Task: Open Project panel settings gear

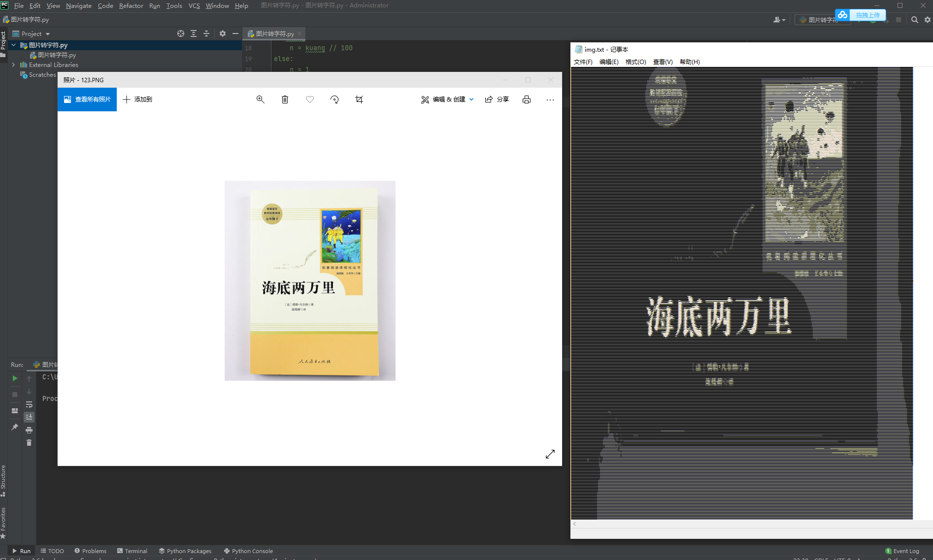Action: [223, 33]
